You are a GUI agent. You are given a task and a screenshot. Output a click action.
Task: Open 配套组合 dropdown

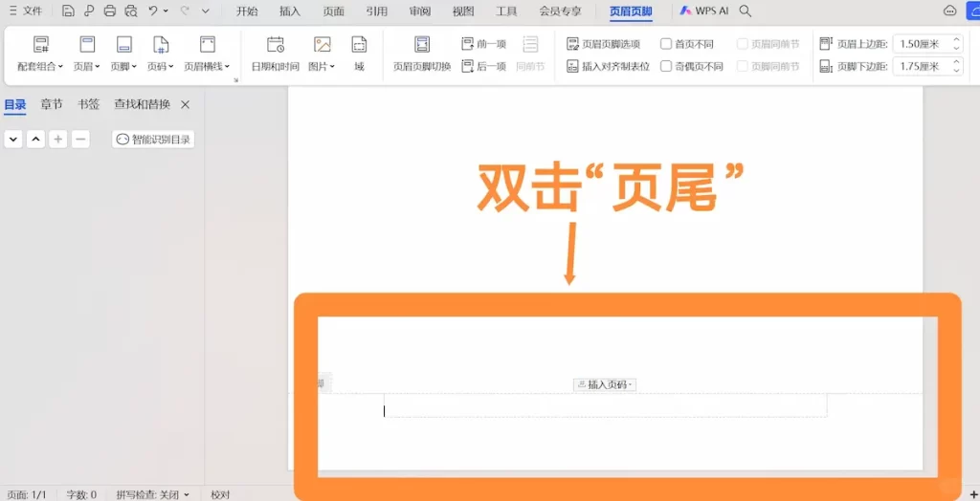click(40, 54)
